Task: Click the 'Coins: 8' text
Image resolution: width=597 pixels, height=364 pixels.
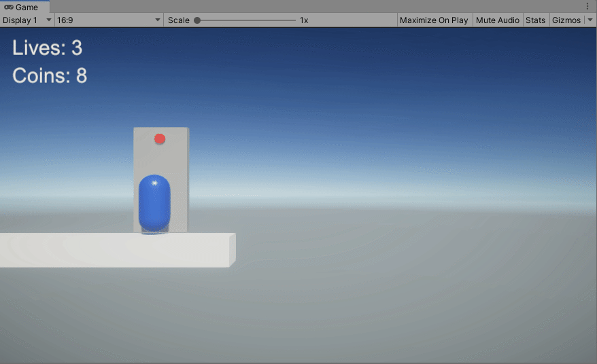Action: [50, 75]
